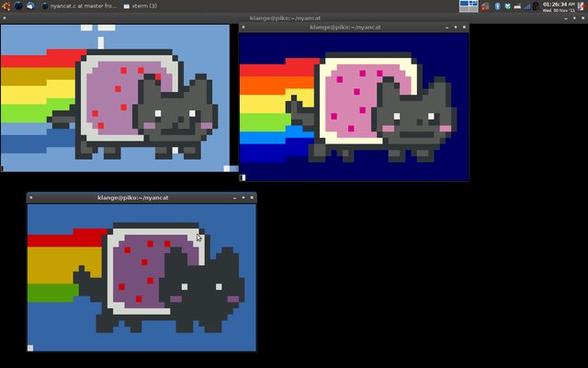Click the dark tray icon left of clock

537,6
